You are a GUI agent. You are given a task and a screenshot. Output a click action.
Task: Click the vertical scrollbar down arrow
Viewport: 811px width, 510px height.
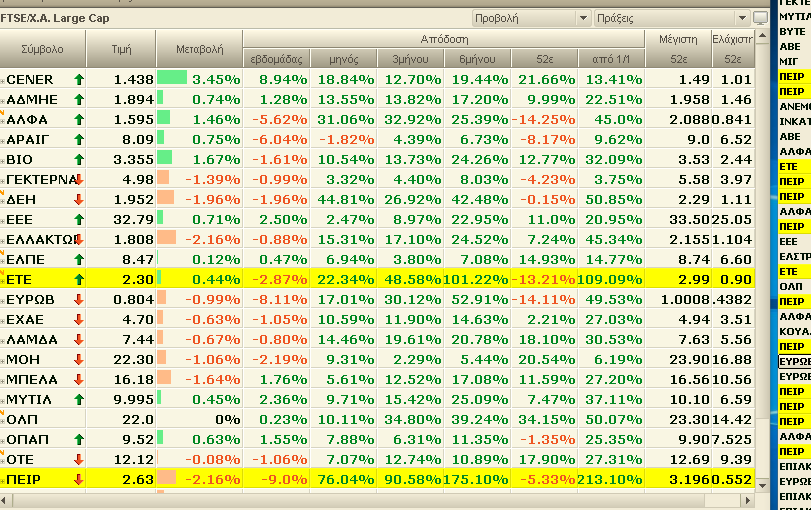(x=762, y=486)
